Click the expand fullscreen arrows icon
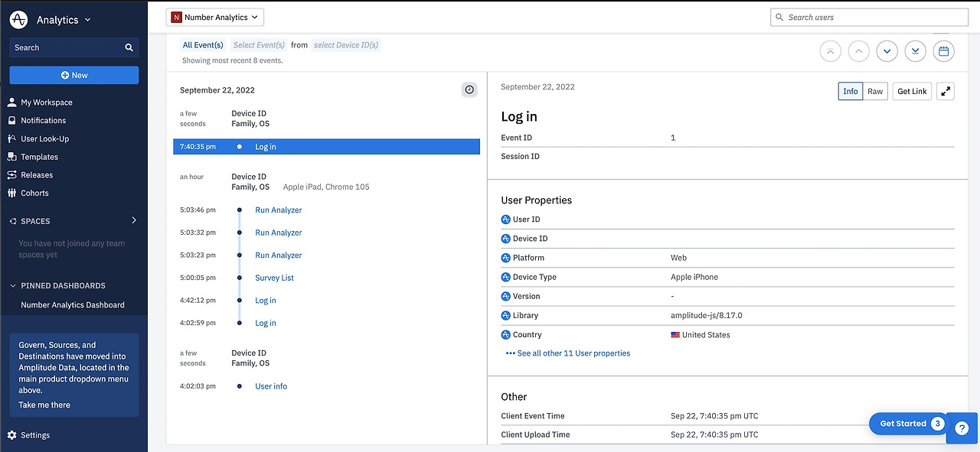Image resolution: width=980 pixels, height=452 pixels. (946, 91)
